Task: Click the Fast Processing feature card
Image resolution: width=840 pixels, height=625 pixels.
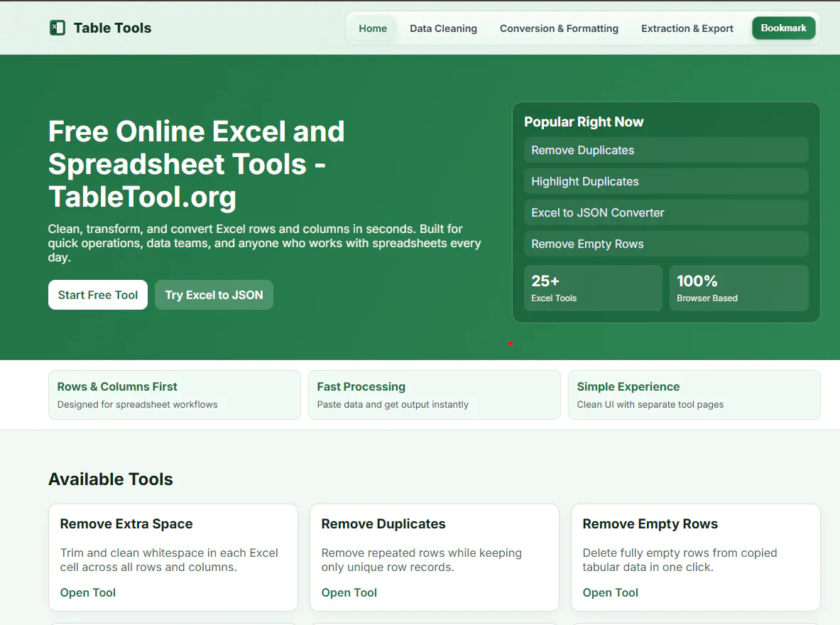Action: coord(435,395)
